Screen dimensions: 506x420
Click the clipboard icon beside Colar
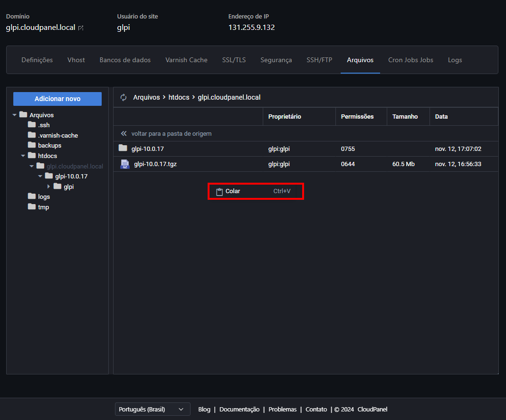pos(219,192)
